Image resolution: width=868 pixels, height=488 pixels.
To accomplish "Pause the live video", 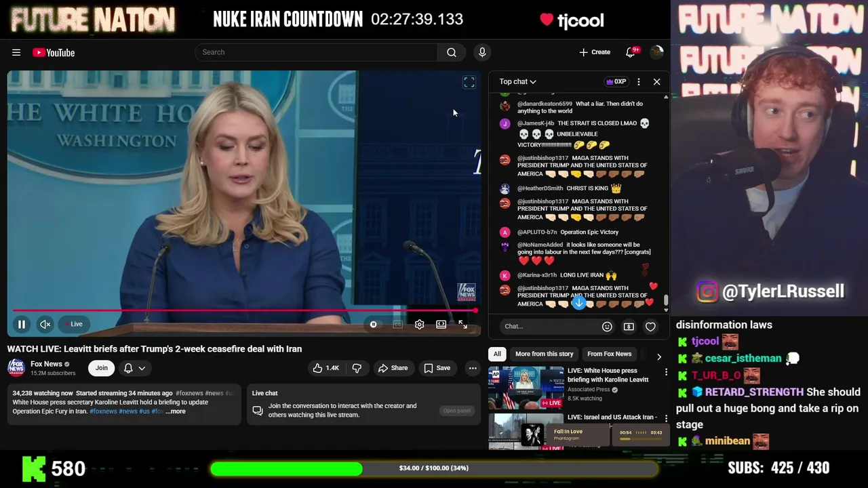I will tap(21, 324).
